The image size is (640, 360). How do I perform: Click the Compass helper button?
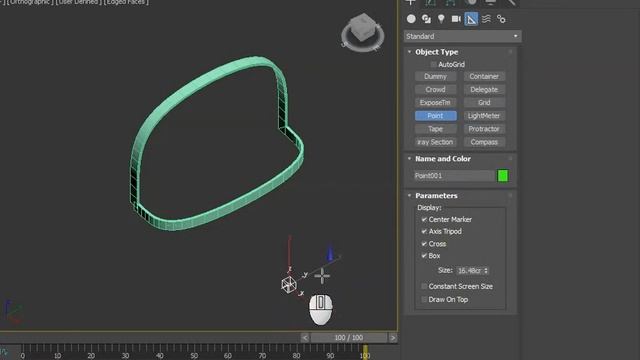(484, 142)
